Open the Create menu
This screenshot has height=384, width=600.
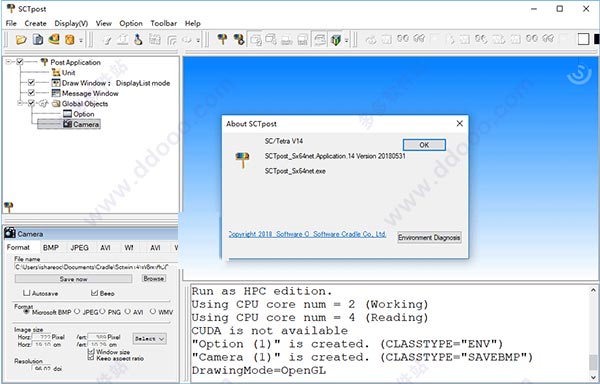click(x=35, y=23)
